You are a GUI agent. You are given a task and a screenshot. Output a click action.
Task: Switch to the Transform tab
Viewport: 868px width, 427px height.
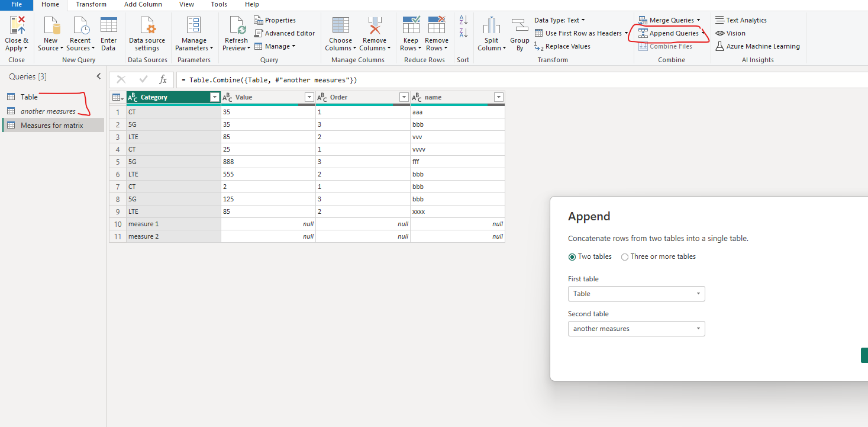[91, 4]
